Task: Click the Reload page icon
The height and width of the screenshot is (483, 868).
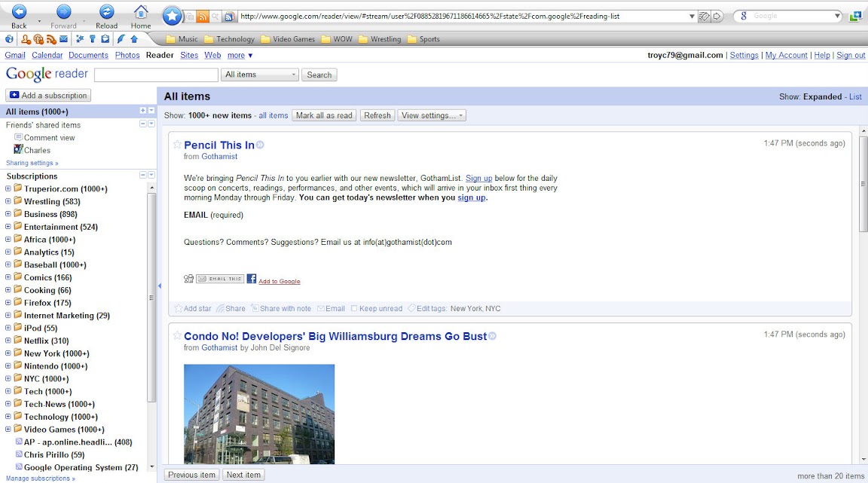Action: [x=106, y=11]
